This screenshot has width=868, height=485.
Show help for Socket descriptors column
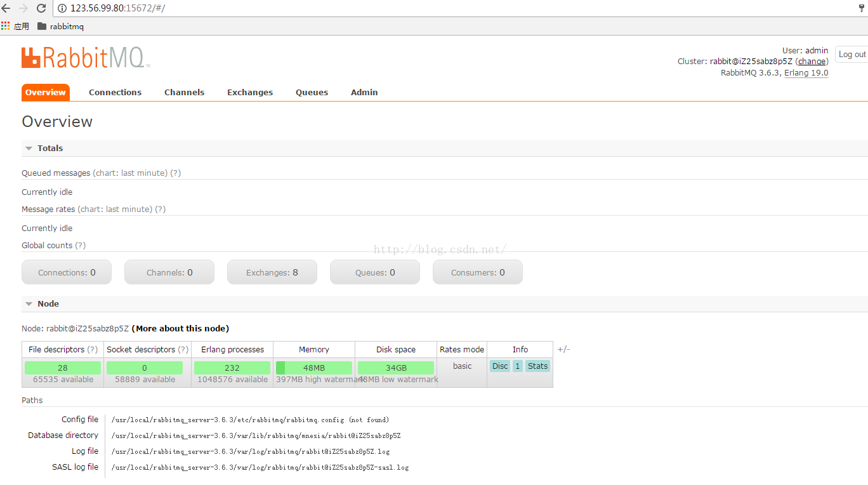coord(183,349)
